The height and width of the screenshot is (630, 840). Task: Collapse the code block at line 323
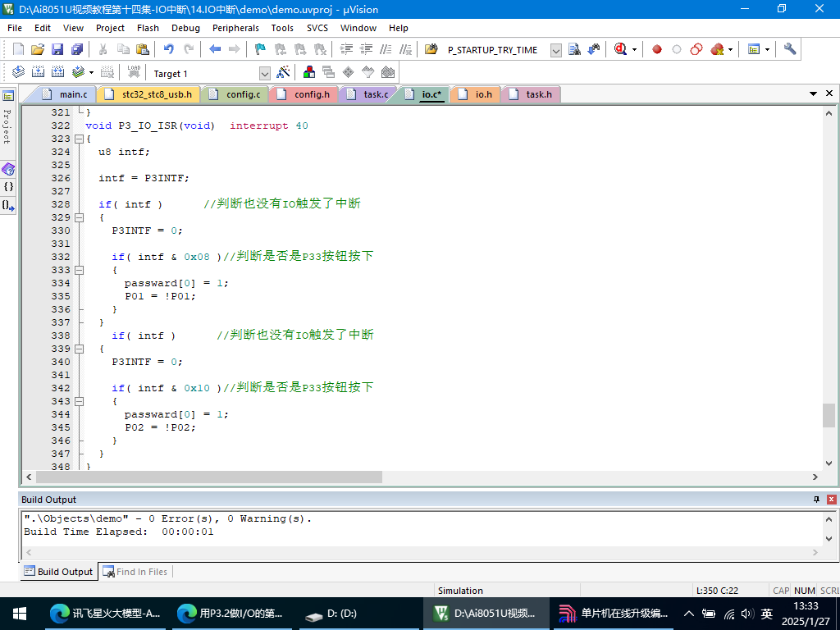coord(79,139)
